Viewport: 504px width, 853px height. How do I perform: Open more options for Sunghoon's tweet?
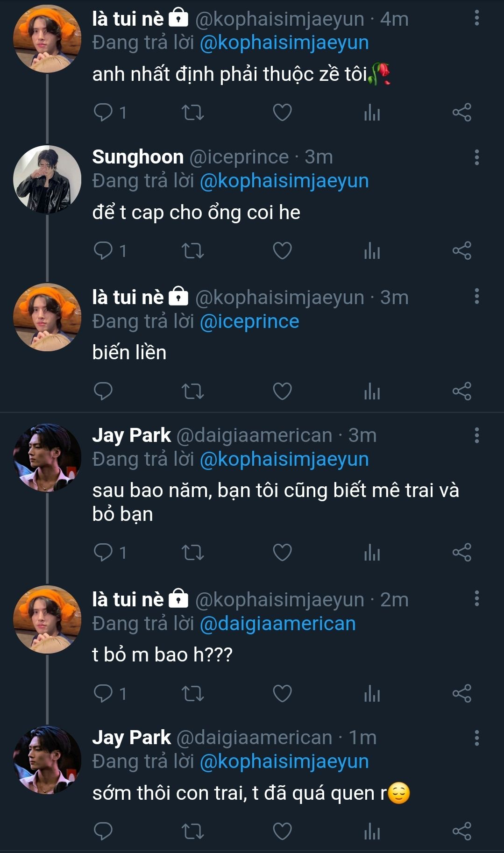pos(476,157)
